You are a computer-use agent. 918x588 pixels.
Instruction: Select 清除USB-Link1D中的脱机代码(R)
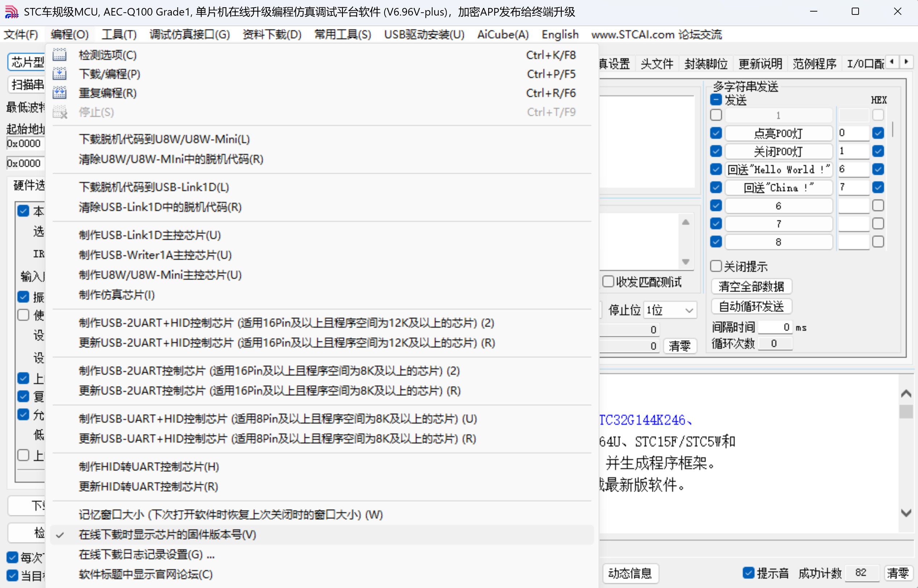(x=322, y=207)
